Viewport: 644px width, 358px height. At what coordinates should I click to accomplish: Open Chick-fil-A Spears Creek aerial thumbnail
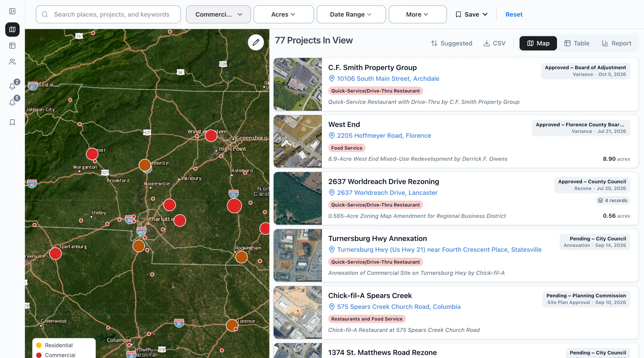coord(298,312)
